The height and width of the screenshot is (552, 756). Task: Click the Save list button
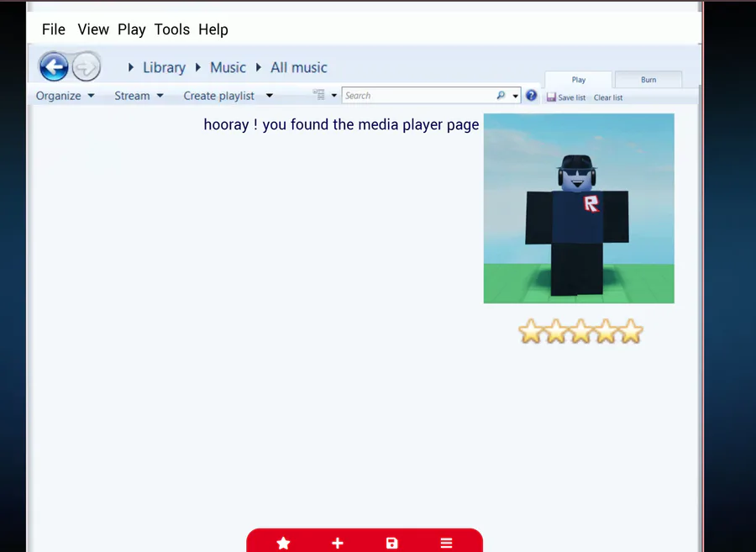click(x=566, y=97)
